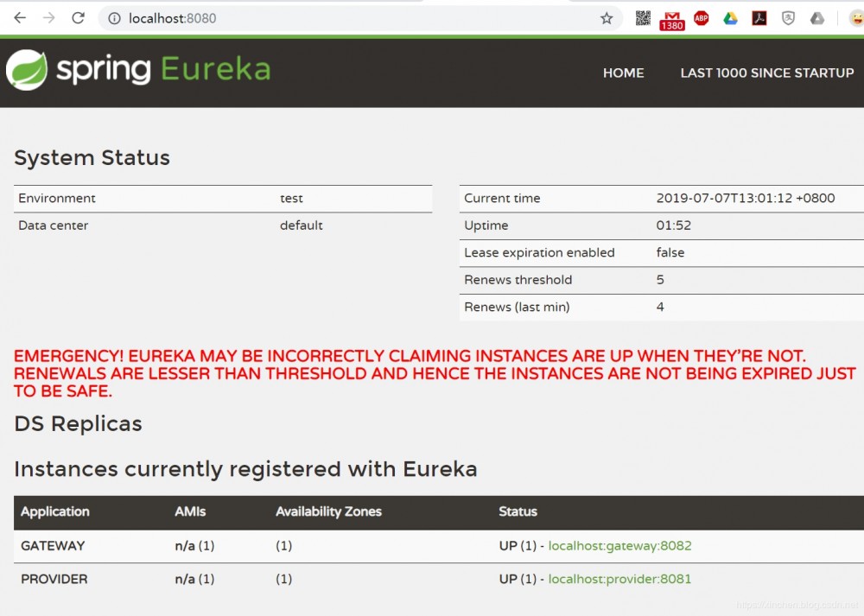864x616 pixels.
Task: Open the localhost:gateway:8082 instance link
Action: pos(619,545)
